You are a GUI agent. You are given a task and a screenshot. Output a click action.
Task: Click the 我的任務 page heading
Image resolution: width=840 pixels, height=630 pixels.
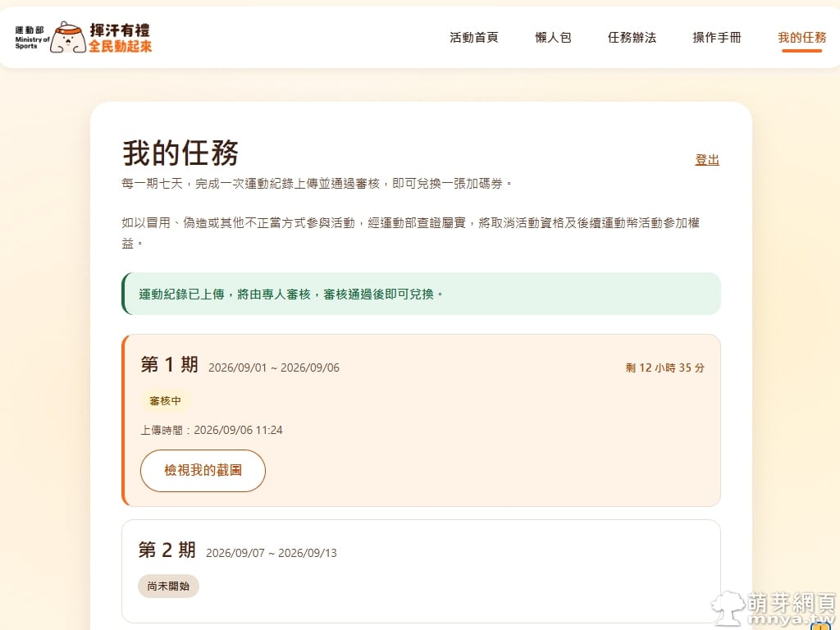(180, 153)
